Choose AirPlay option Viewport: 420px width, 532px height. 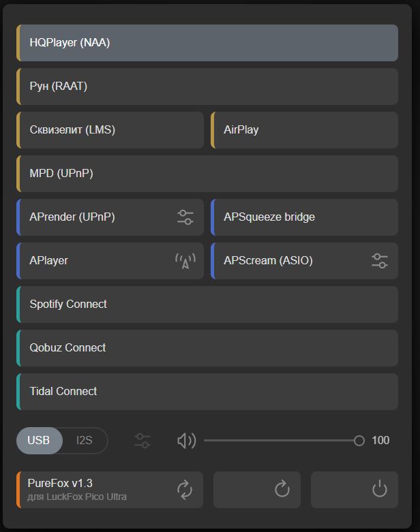pos(304,130)
